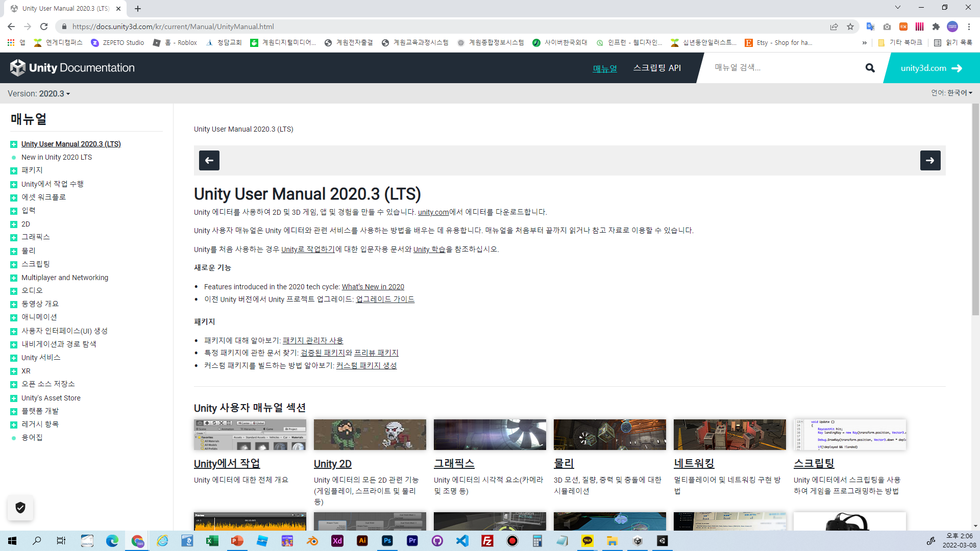Click the 물리 section thumbnail

click(x=610, y=435)
